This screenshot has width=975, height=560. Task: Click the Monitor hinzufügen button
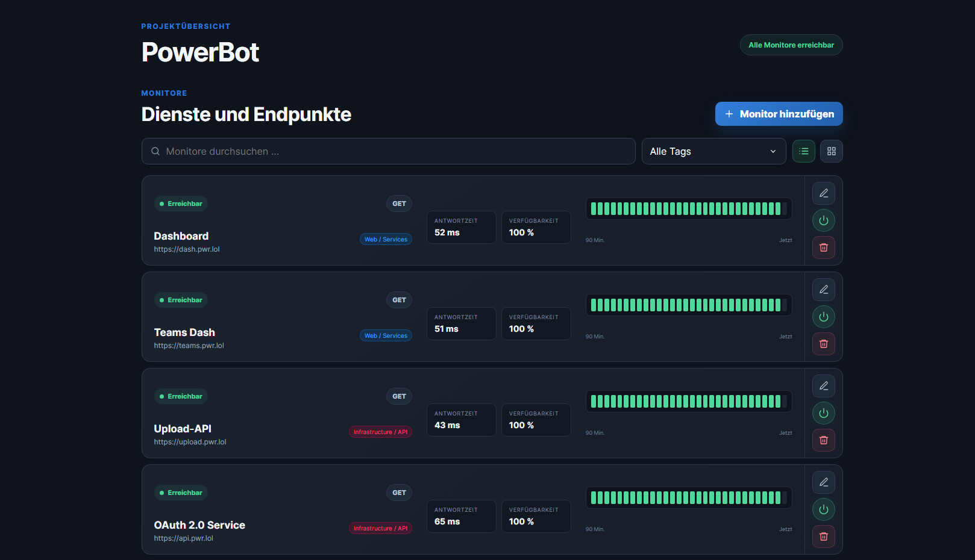pos(779,114)
